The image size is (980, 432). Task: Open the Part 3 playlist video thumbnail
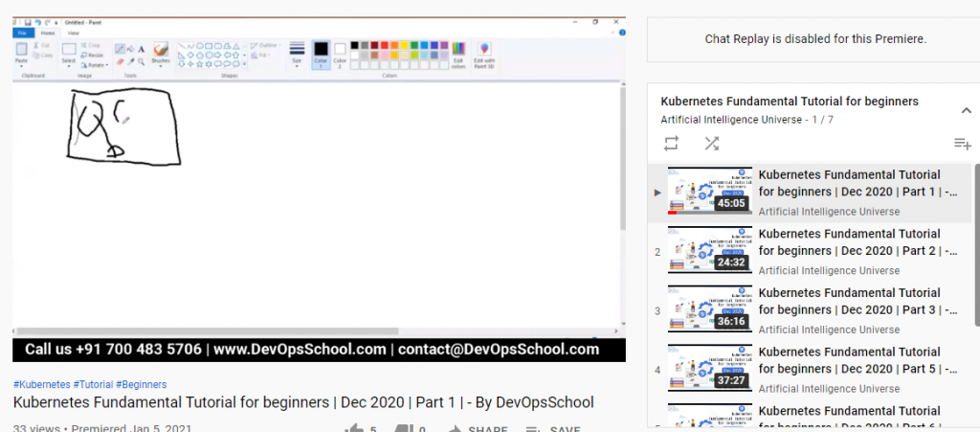[x=709, y=308]
